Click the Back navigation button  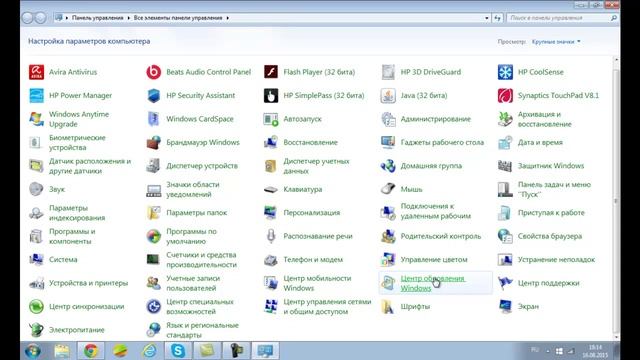click(x=27, y=18)
